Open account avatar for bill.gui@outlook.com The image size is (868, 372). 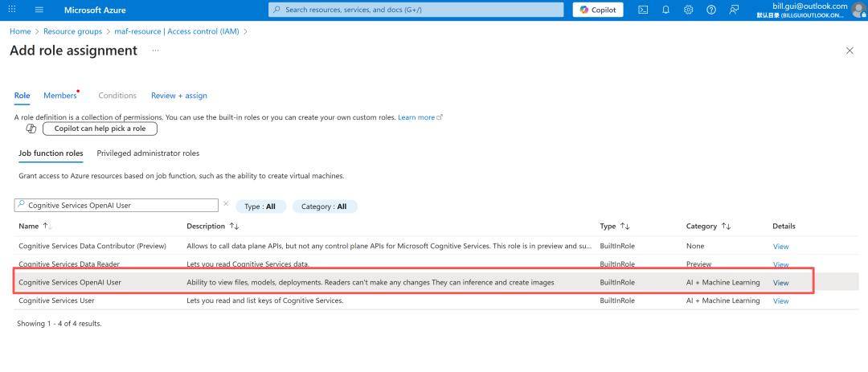[860, 10]
